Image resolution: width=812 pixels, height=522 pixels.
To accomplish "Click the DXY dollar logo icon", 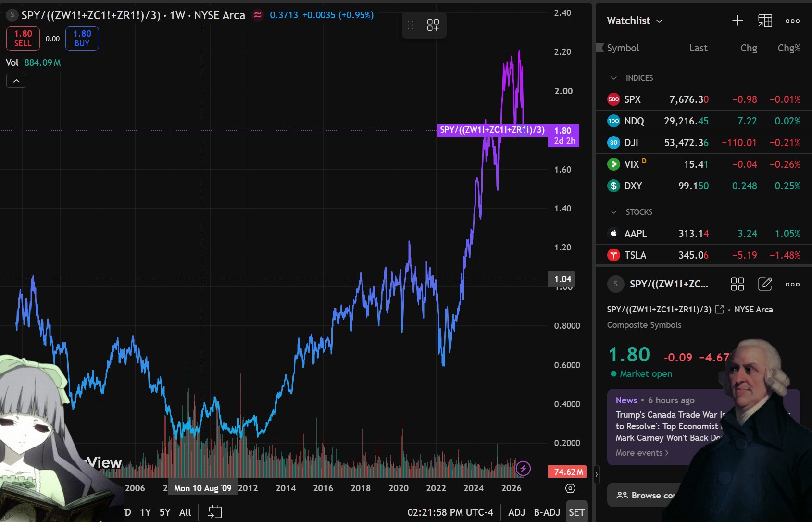I will click(613, 186).
